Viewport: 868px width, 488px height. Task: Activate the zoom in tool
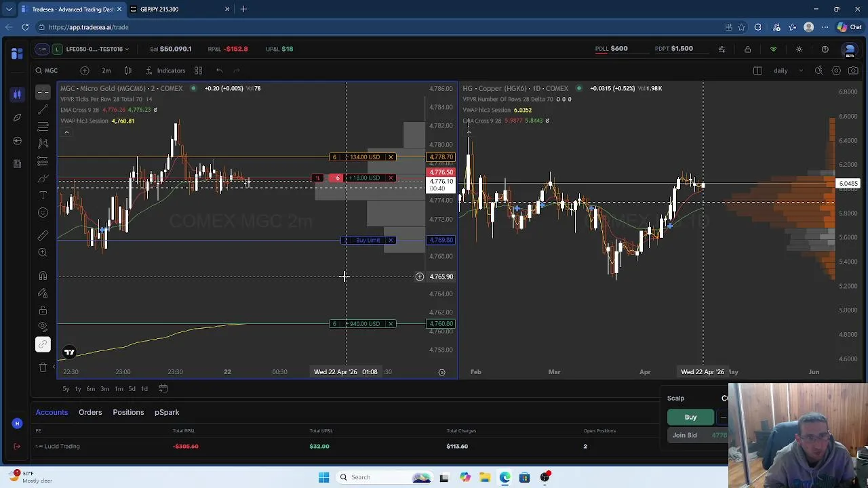pyautogui.click(x=43, y=252)
